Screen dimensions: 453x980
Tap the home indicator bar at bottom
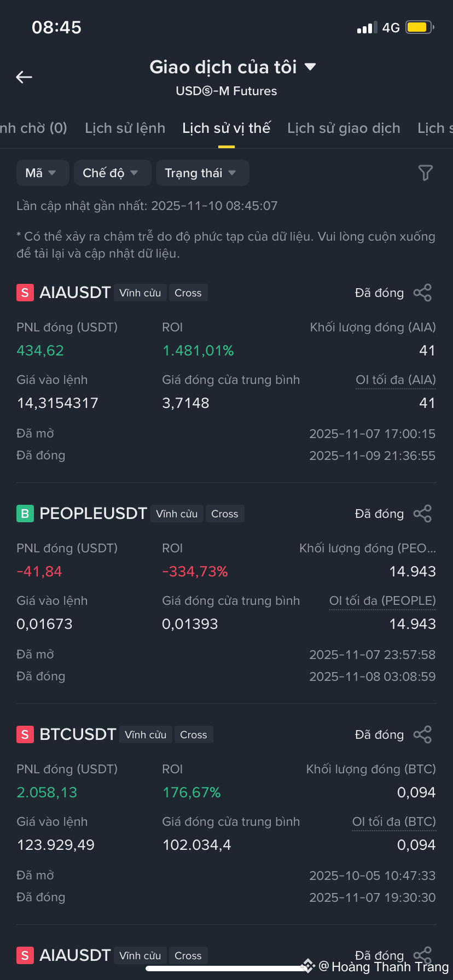[x=226, y=969]
